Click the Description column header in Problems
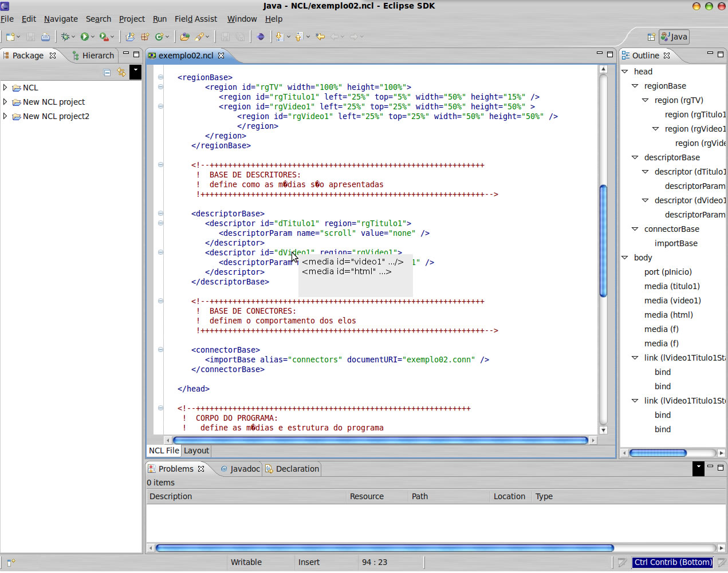 coord(171,496)
